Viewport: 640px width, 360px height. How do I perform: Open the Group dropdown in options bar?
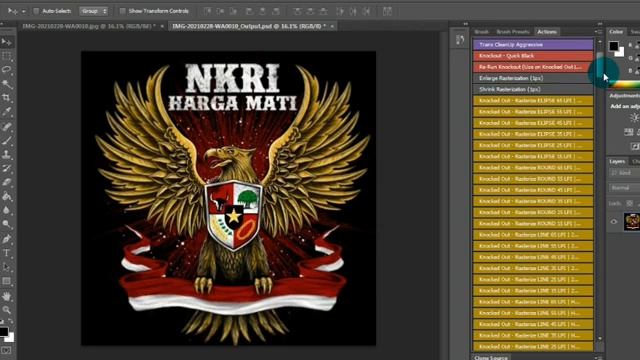point(93,11)
